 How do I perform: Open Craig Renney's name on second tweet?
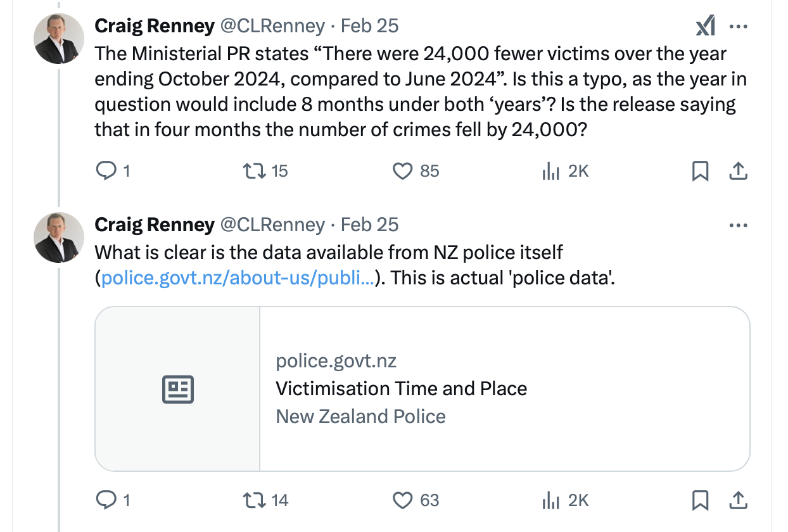(155, 225)
